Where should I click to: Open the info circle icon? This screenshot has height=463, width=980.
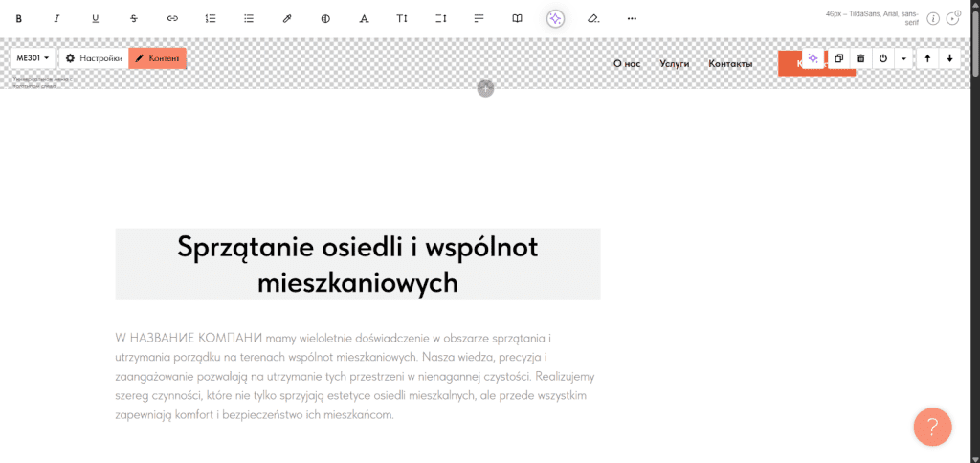click(933, 19)
